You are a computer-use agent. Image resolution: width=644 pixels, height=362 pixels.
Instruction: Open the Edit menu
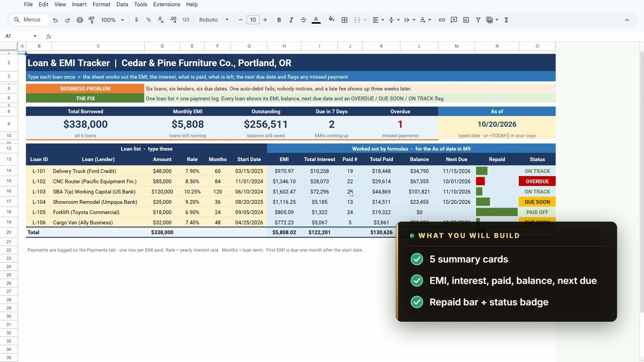click(43, 4)
